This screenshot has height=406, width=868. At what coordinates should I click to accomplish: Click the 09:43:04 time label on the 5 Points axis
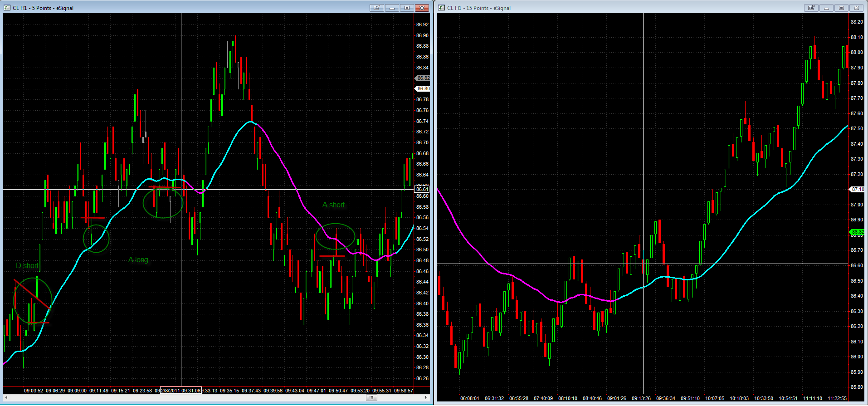click(x=295, y=391)
